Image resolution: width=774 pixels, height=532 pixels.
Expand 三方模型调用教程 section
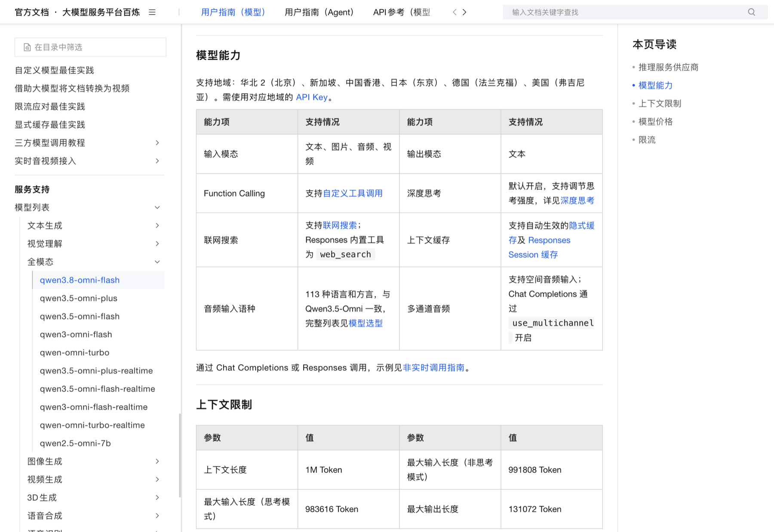(157, 143)
